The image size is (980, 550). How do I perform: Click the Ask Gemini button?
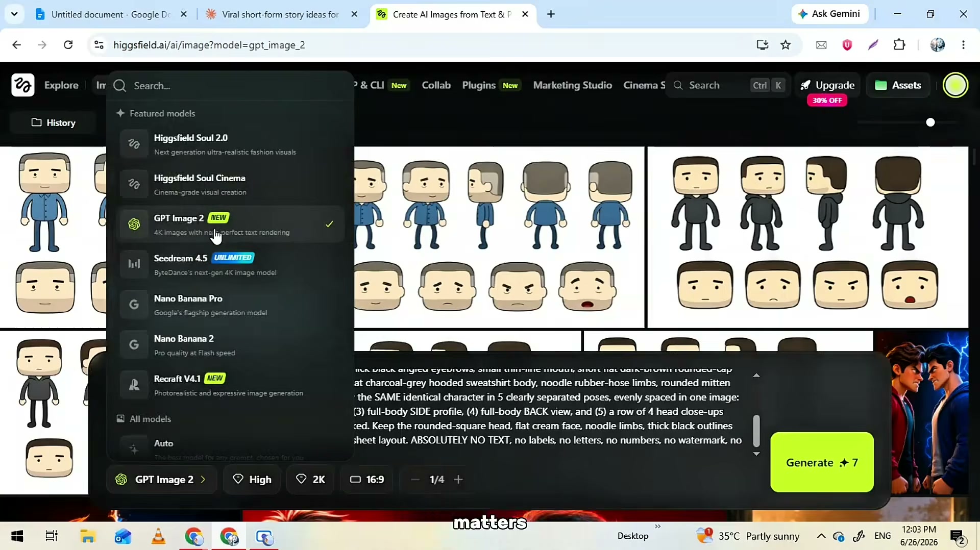click(x=829, y=14)
